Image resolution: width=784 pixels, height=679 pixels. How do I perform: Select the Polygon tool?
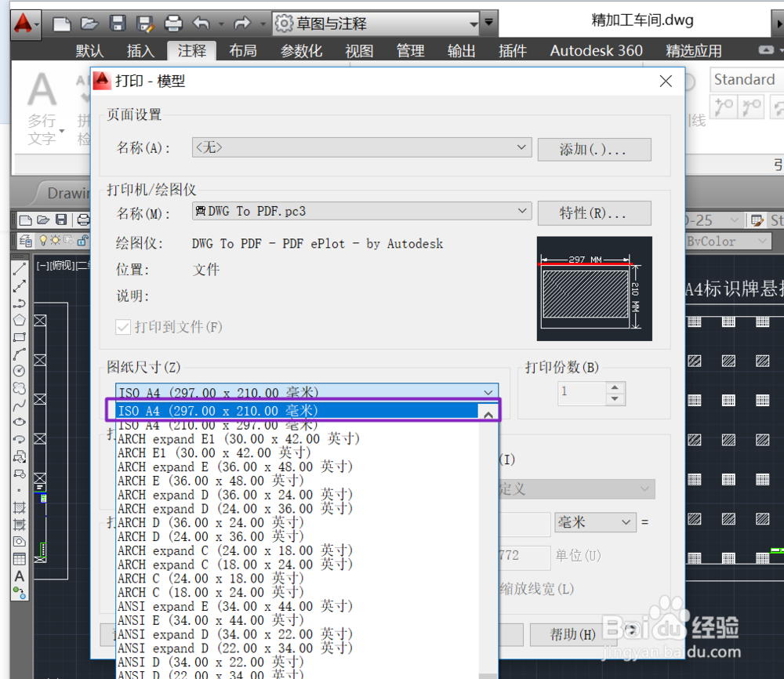click(19, 320)
